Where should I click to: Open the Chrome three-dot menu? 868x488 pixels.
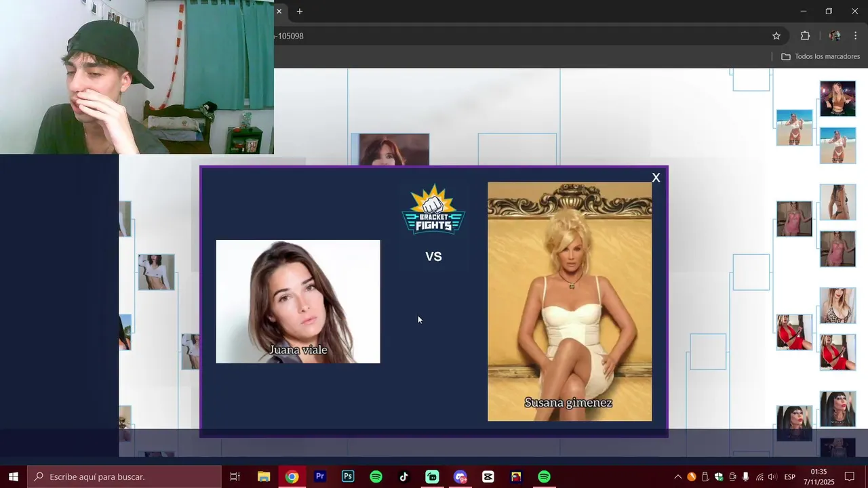click(x=856, y=36)
